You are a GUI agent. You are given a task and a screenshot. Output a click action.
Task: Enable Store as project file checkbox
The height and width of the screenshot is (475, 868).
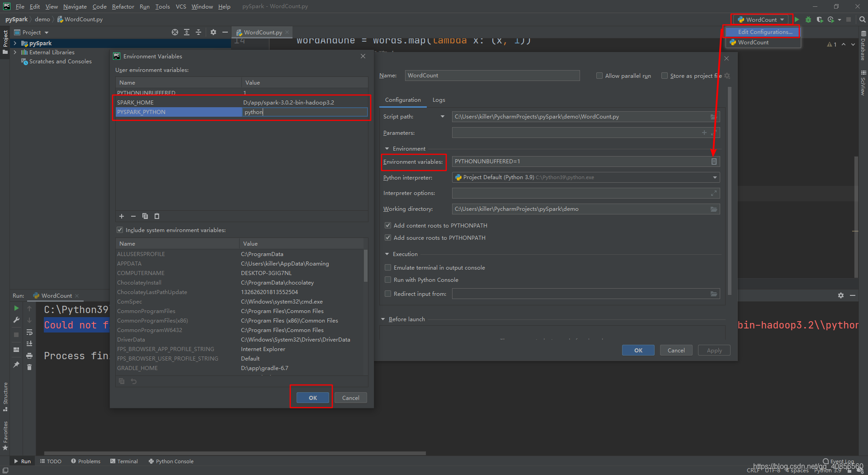(665, 76)
